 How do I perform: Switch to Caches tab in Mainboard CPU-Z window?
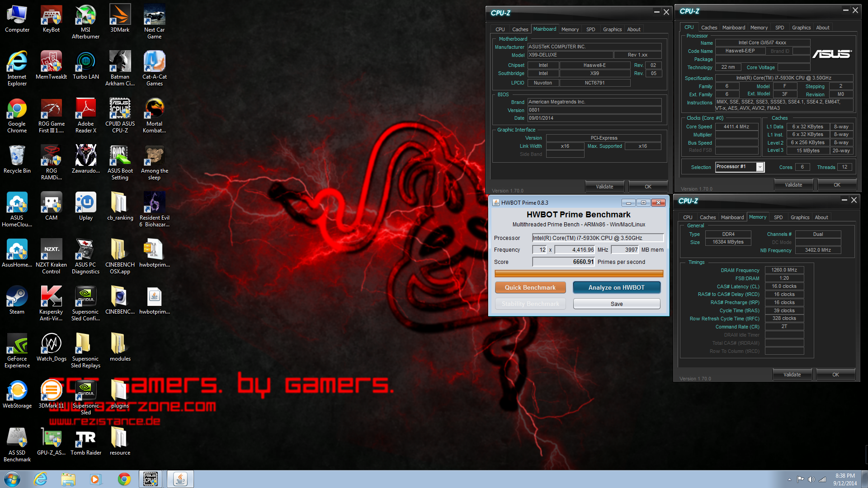pos(520,29)
